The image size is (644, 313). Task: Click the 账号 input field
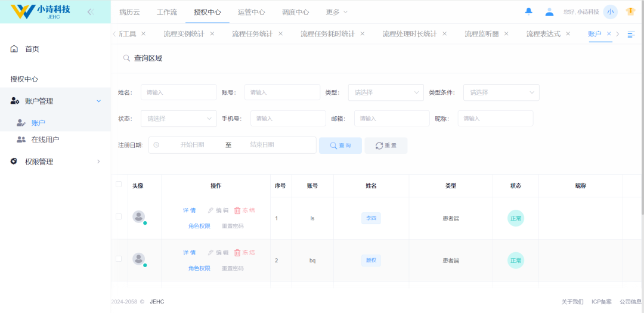[x=282, y=92]
